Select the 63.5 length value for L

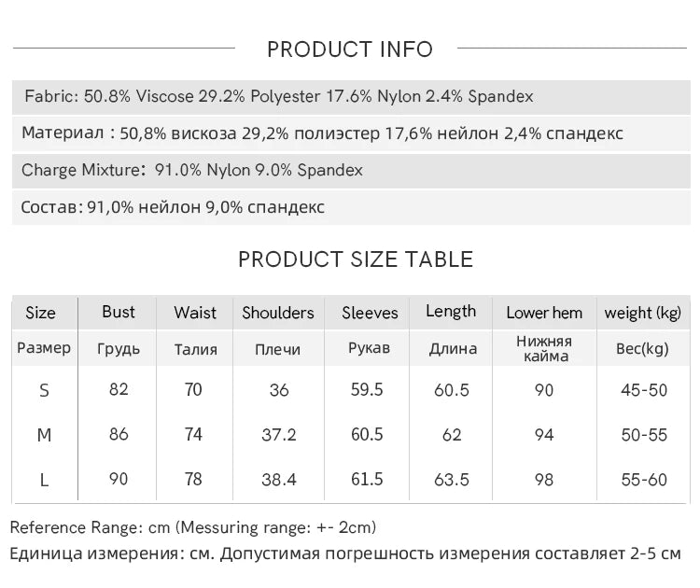pos(452,480)
